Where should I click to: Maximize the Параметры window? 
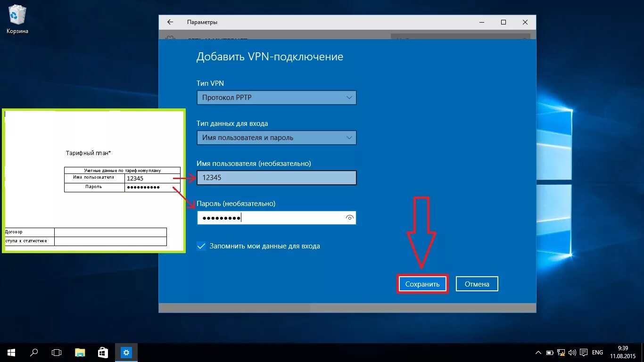pyautogui.click(x=504, y=22)
